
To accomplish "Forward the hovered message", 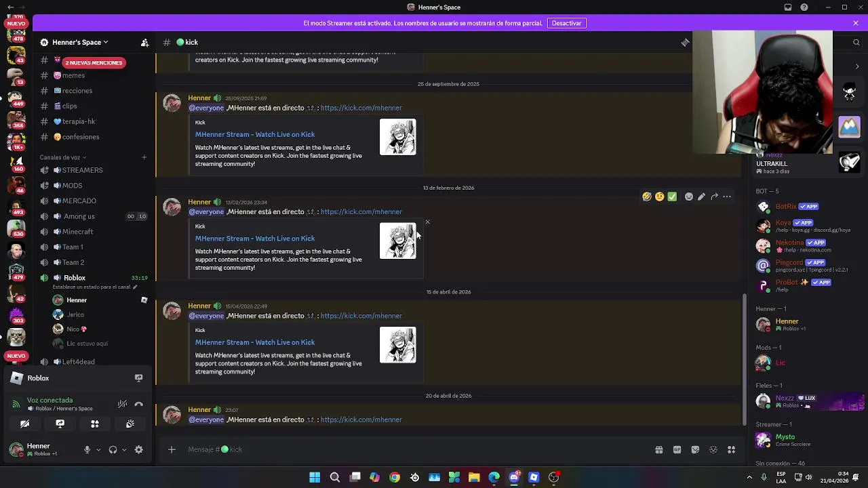I will click(714, 197).
